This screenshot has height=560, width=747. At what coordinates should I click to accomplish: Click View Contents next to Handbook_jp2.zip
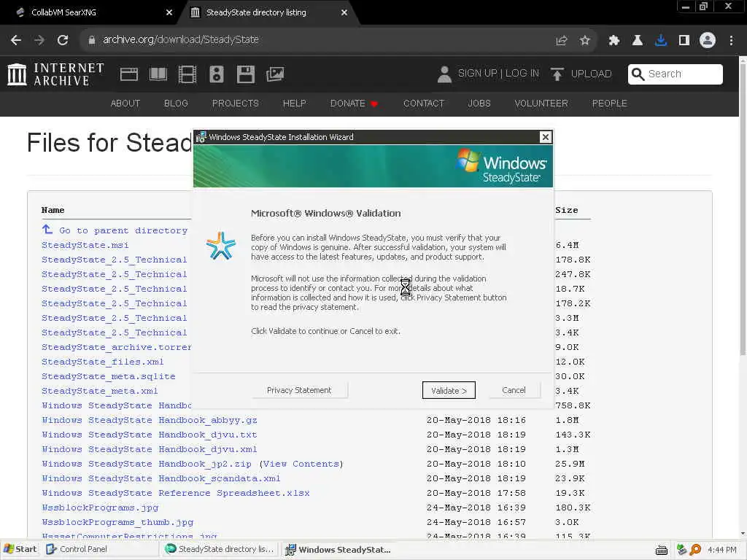(301, 464)
